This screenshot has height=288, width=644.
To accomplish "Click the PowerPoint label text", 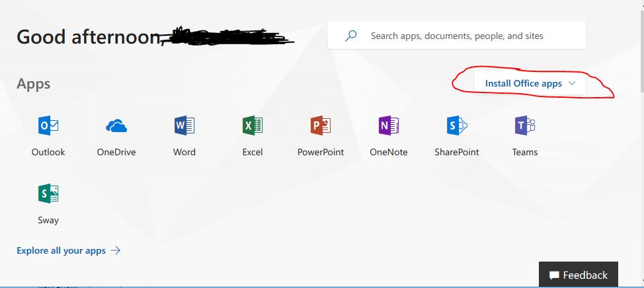I will tap(321, 152).
